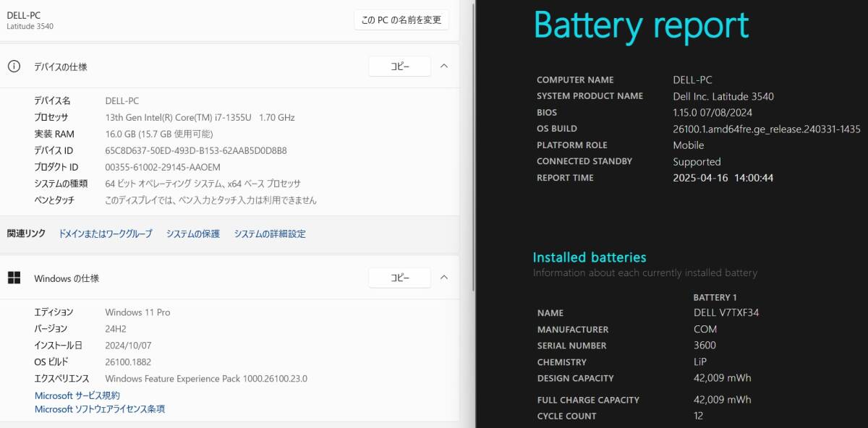Click the Battery report heading
The width and height of the screenshot is (868, 428).
click(x=641, y=26)
